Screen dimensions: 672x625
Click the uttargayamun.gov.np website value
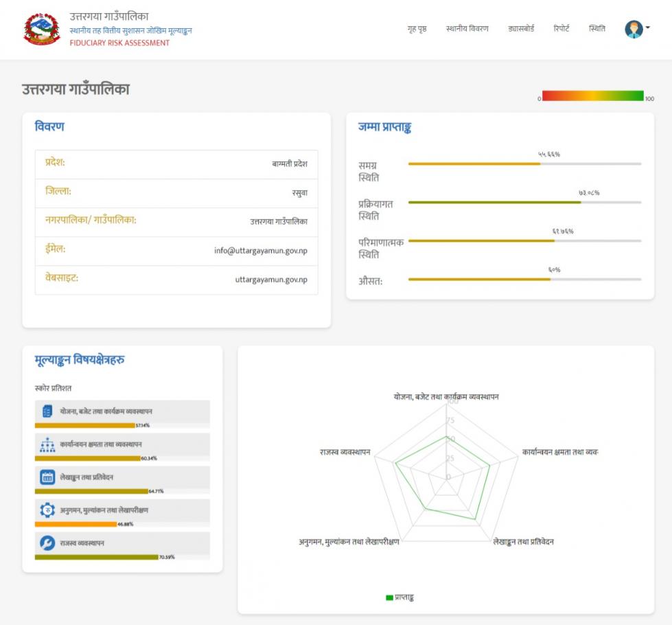[271, 280]
